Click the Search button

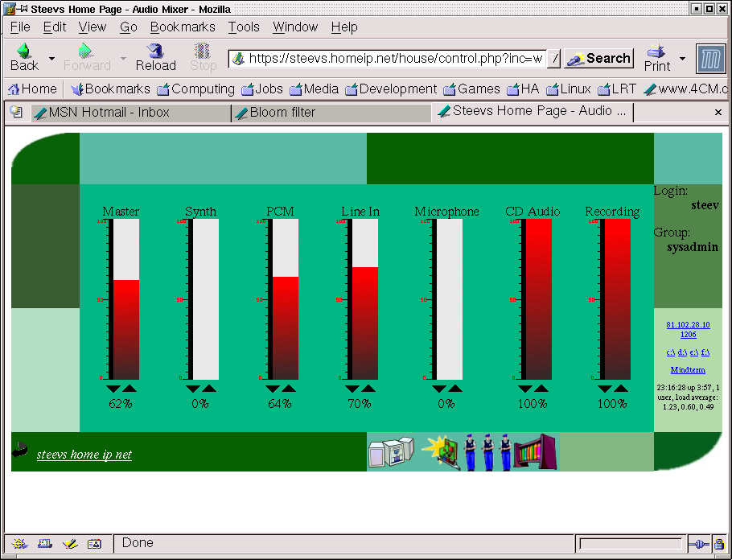[x=598, y=59]
